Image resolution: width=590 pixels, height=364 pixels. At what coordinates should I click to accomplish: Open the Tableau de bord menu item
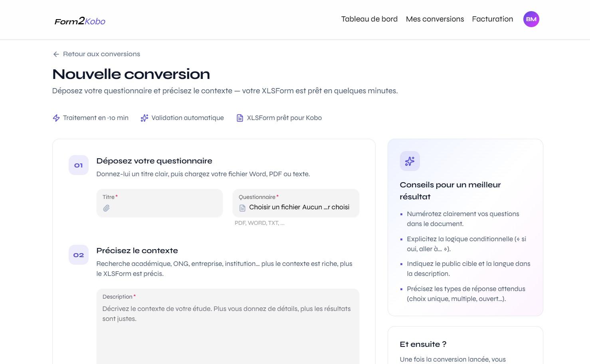coord(369,19)
